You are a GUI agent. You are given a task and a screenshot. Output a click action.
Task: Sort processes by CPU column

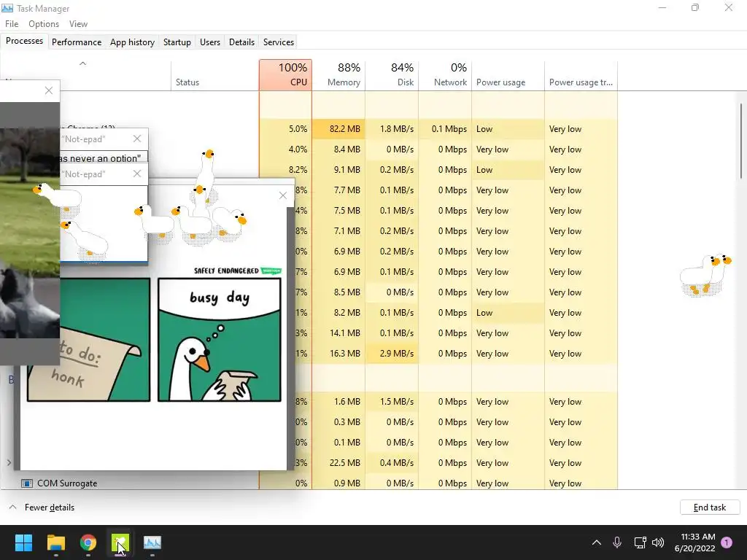pos(285,75)
